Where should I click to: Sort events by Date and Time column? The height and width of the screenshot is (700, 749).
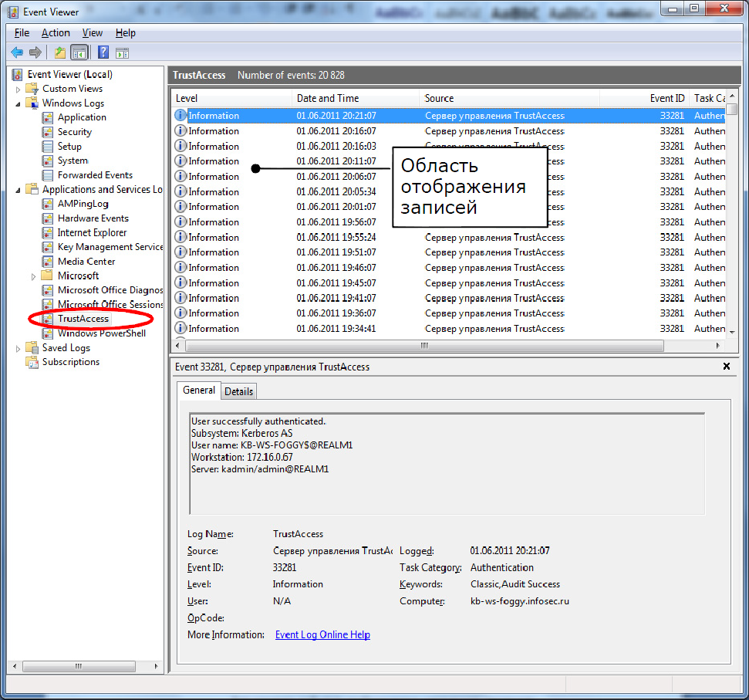coord(356,98)
